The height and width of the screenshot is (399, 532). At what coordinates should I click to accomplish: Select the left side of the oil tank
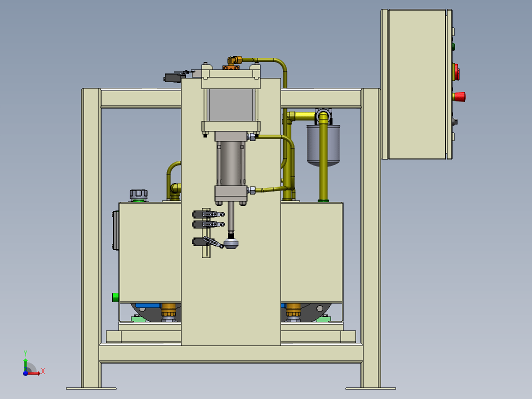click(x=150, y=252)
